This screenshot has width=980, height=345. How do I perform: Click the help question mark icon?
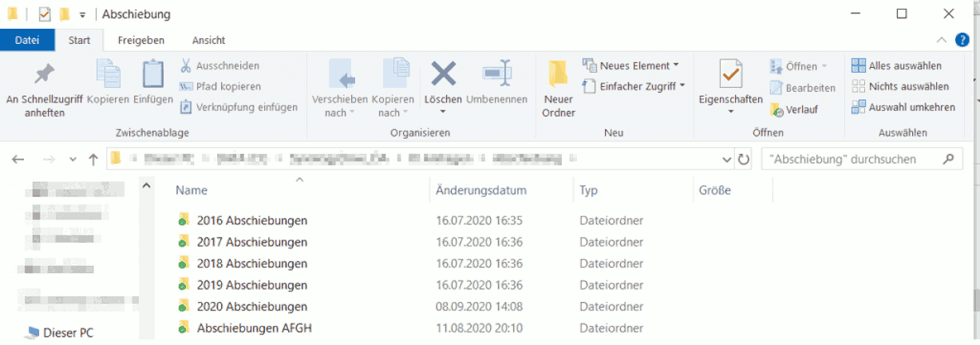[962, 40]
